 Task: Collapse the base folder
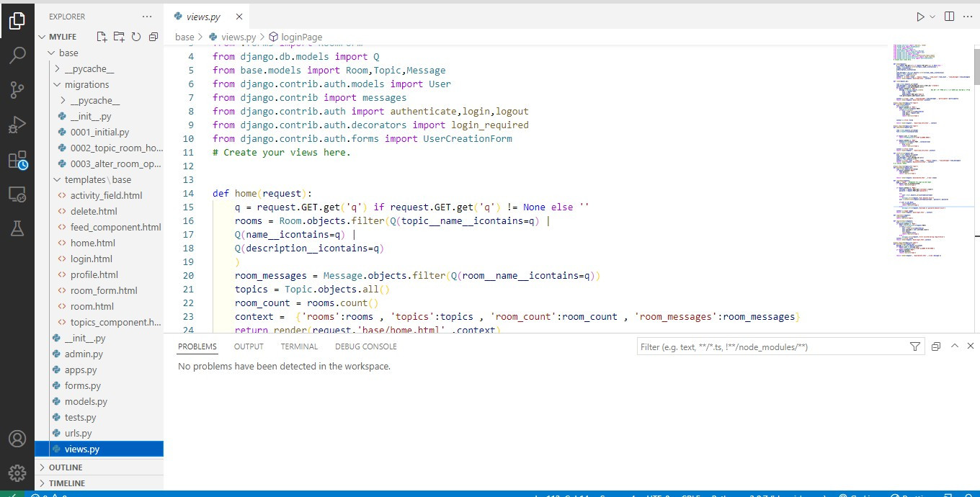pos(99,53)
